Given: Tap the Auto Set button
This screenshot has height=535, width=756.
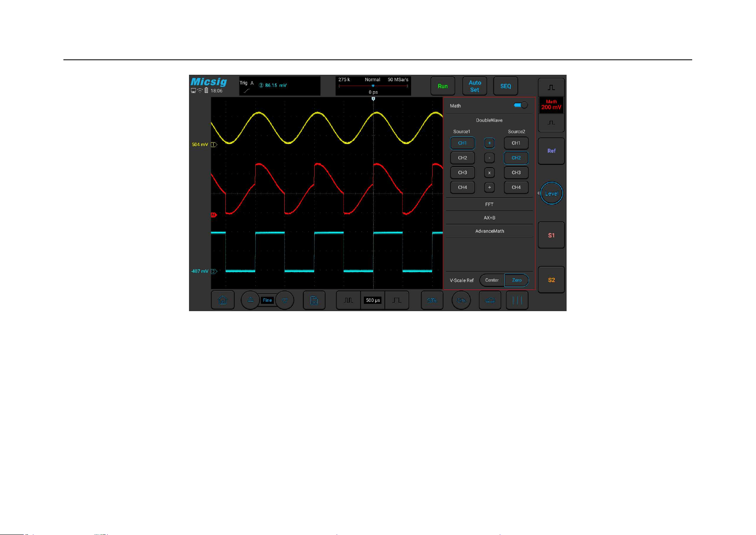Looking at the screenshot, I should [475, 86].
